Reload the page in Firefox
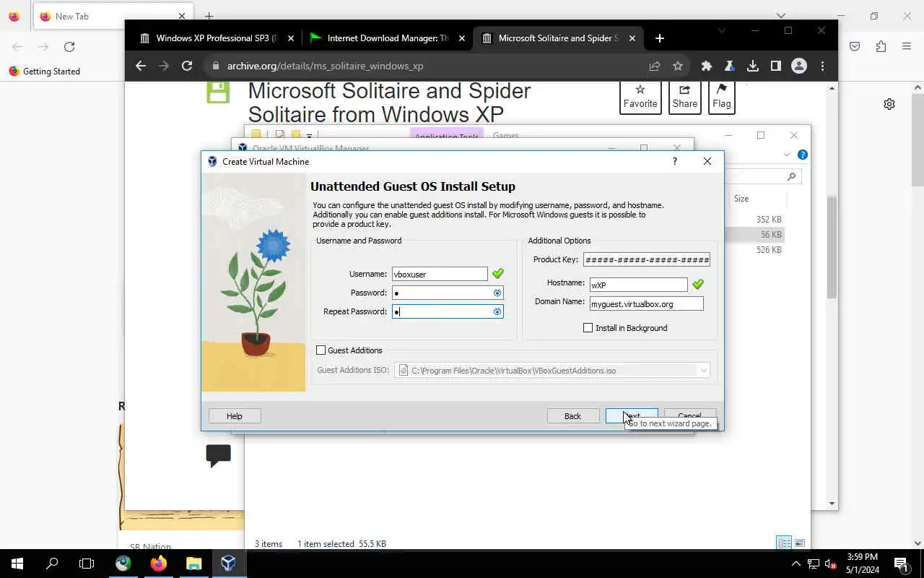 point(69,47)
